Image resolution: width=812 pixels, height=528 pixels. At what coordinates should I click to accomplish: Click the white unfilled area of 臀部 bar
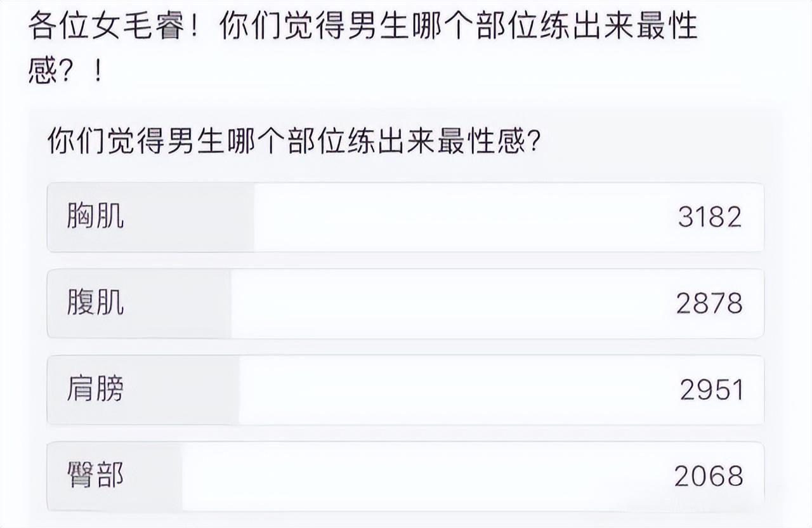click(x=473, y=476)
